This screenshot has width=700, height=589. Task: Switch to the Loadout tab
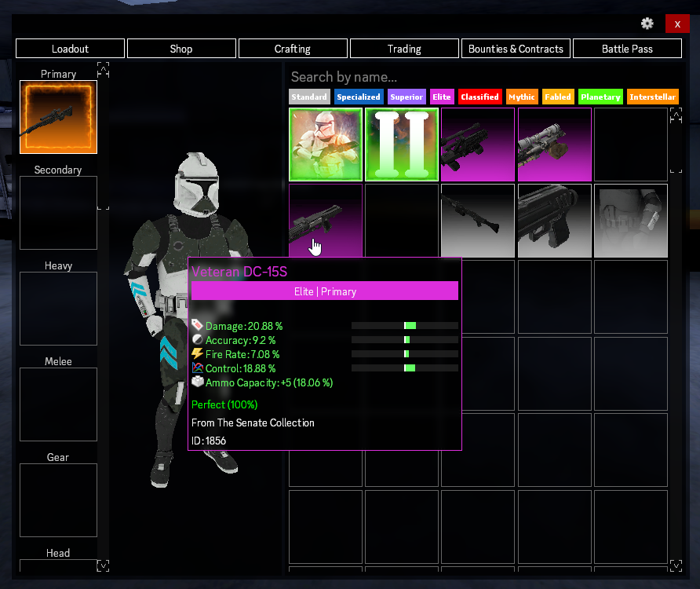(x=70, y=49)
